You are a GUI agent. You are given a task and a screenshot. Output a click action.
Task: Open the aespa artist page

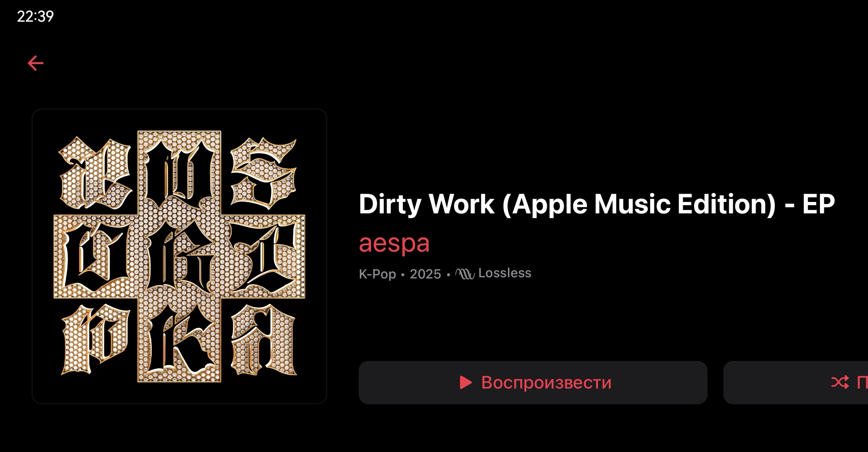pyautogui.click(x=394, y=243)
